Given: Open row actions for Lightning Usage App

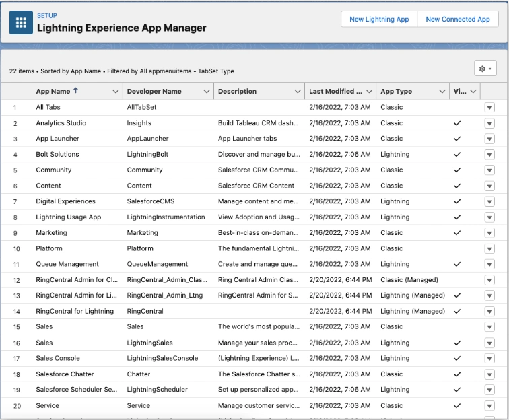Looking at the screenshot, I should point(489,217).
